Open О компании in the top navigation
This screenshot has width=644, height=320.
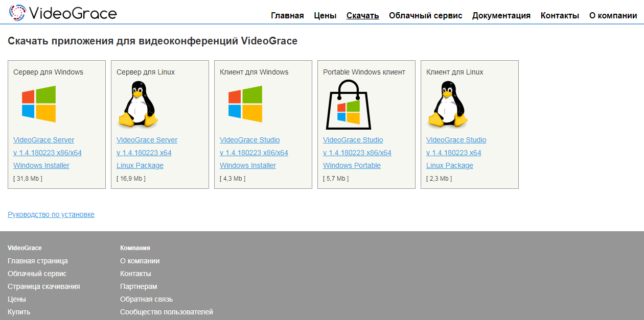[613, 15]
